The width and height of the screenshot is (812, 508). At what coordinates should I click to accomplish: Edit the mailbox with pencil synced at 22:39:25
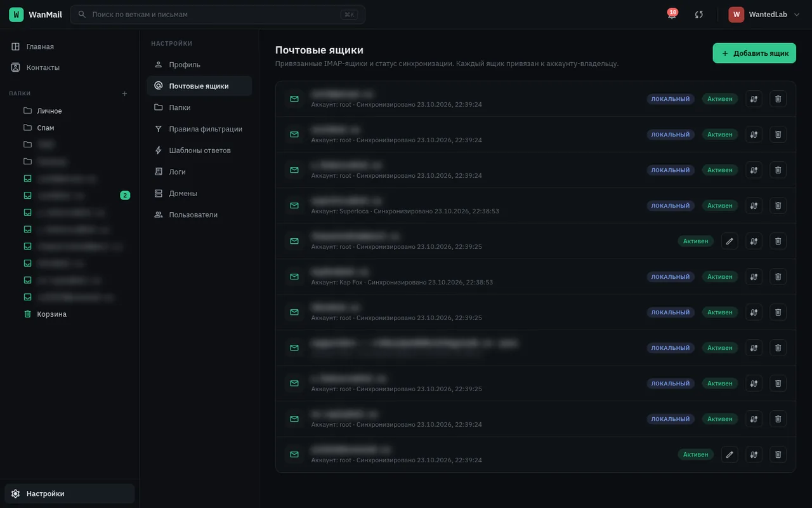730,241
